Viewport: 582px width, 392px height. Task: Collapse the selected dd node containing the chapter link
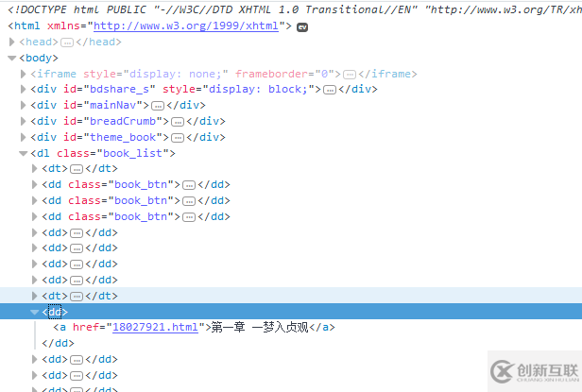[x=35, y=313]
